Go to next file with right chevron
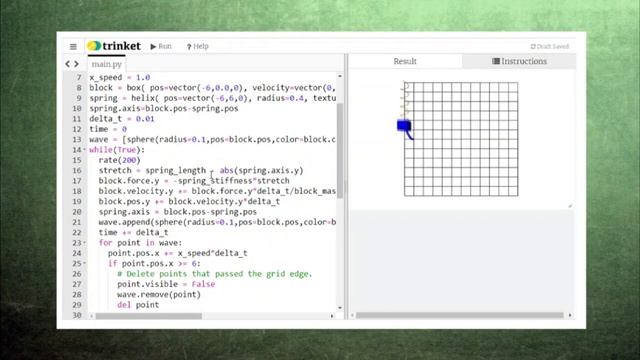The image size is (640, 360). click(76, 64)
